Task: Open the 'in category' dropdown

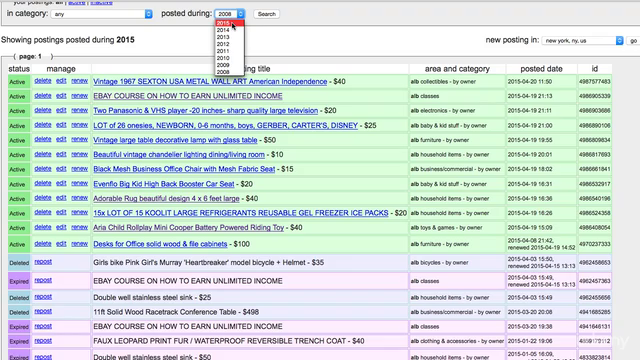Action: (101, 14)
